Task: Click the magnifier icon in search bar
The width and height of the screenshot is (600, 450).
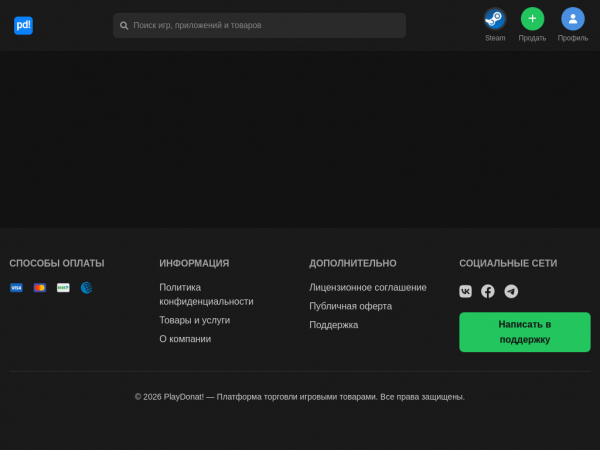Action: pos(124,25)
